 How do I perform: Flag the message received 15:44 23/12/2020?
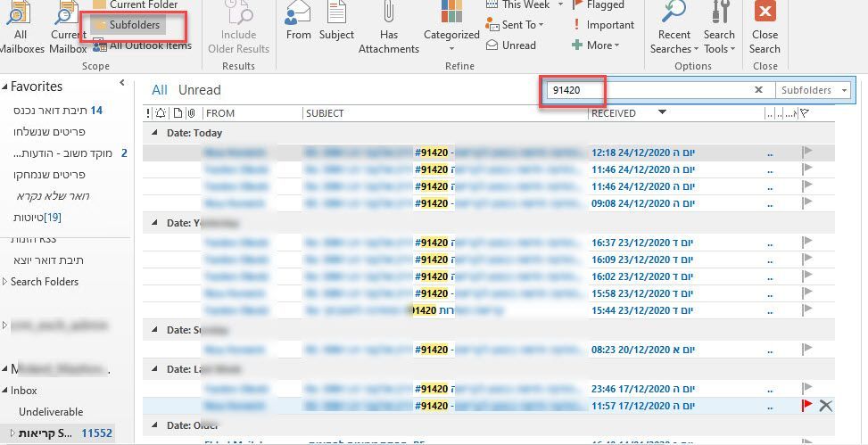tap(807, 309)
